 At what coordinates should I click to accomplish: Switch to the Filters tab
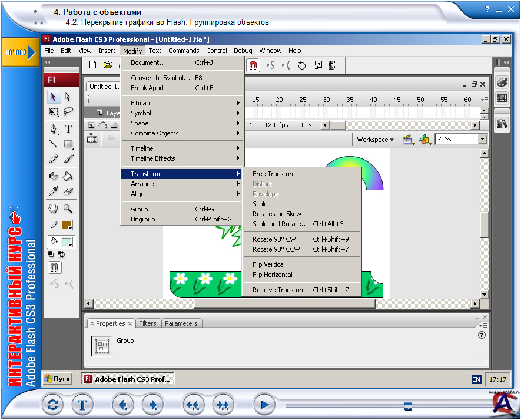point(148,323)
